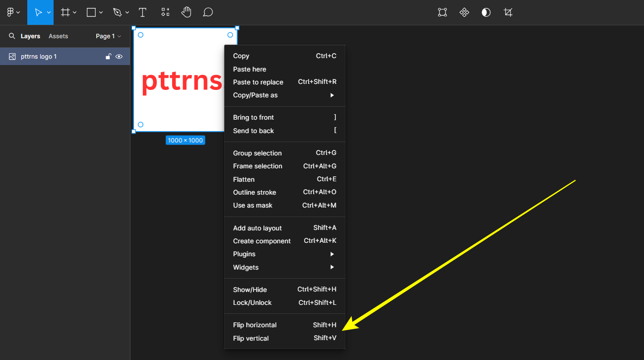Click the Crop image icon in toolbar

pos(508,12)
